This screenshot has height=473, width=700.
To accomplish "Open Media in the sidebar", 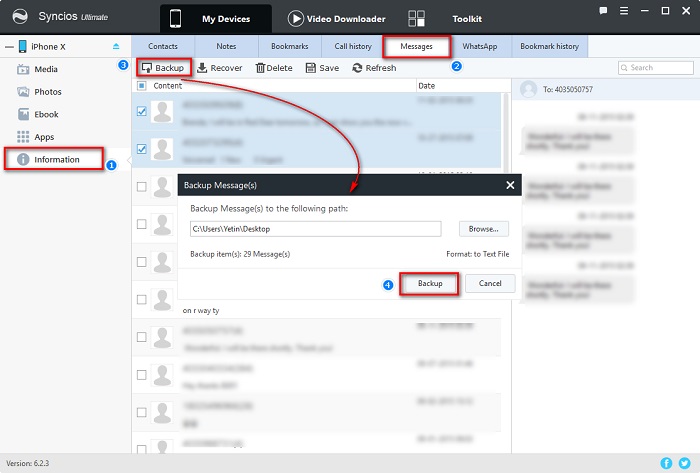I will pyautogui.click(x=46, y=69).
